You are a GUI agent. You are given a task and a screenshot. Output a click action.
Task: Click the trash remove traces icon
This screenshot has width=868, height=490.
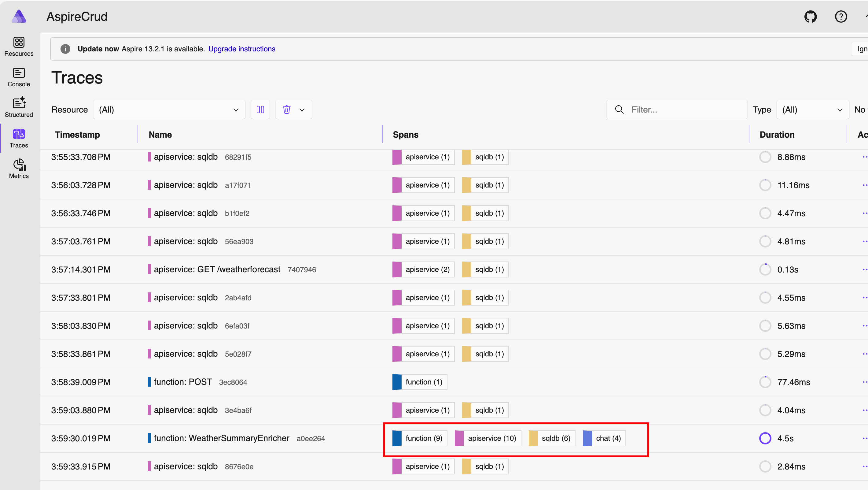click(286, 110)
